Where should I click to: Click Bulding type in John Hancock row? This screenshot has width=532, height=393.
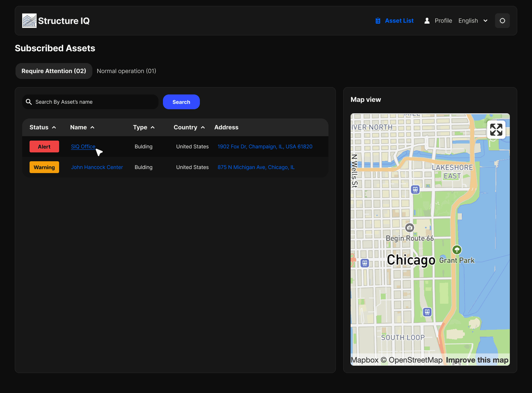[143, 167]
